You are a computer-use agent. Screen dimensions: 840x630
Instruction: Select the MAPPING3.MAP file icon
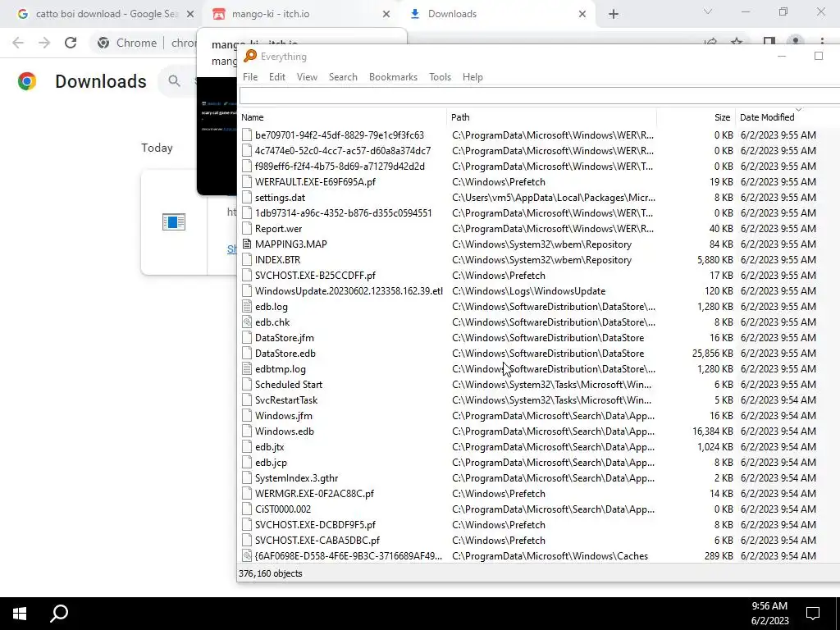tap(246, 244)
